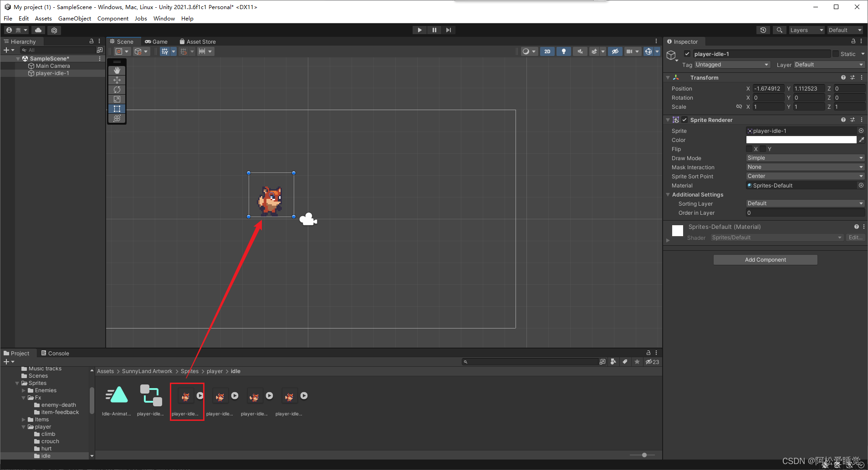Open the Mask Interaction dropdown
Viewport: 868px width, 470px height.
805,167
